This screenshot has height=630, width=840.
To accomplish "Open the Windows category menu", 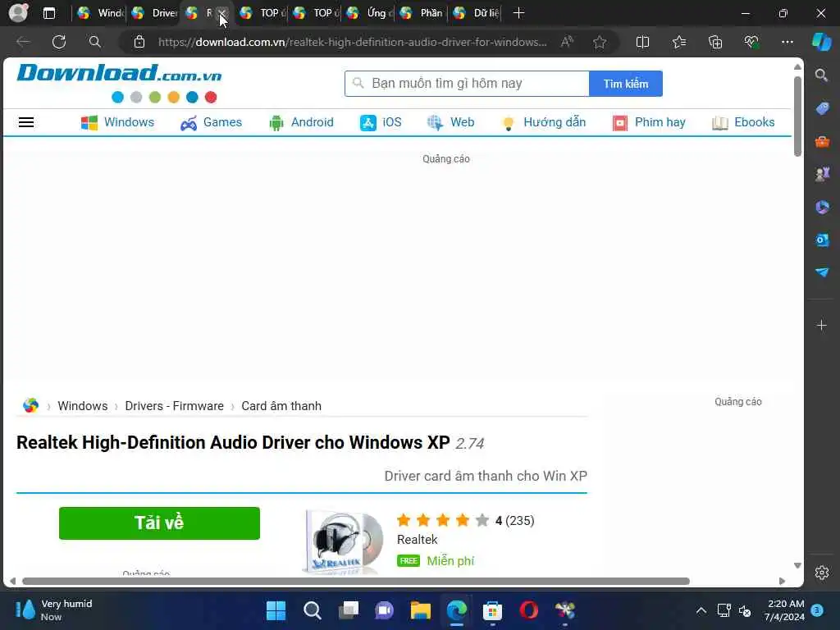I will (117, 122).
